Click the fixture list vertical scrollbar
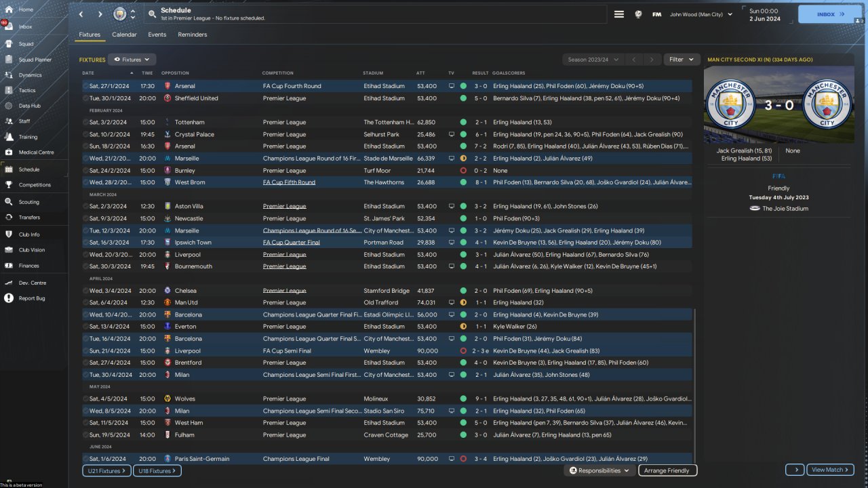 coord(695,380)
